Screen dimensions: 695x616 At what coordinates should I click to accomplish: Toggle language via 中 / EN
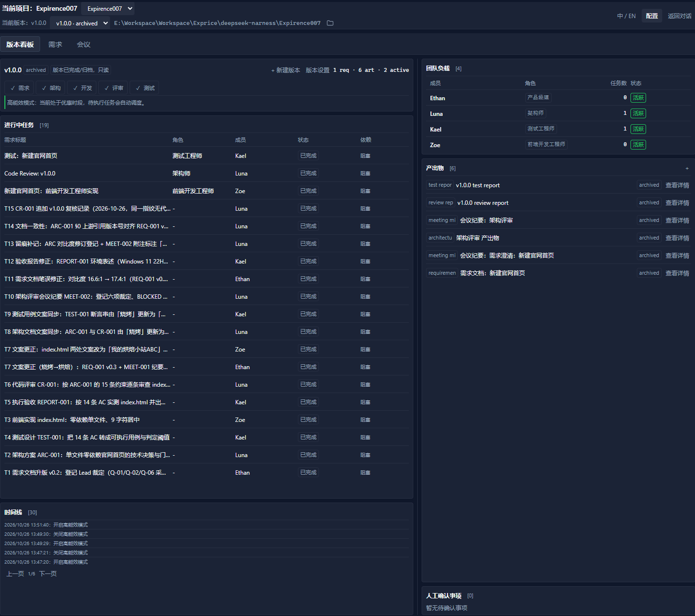[x=626, y=16]
